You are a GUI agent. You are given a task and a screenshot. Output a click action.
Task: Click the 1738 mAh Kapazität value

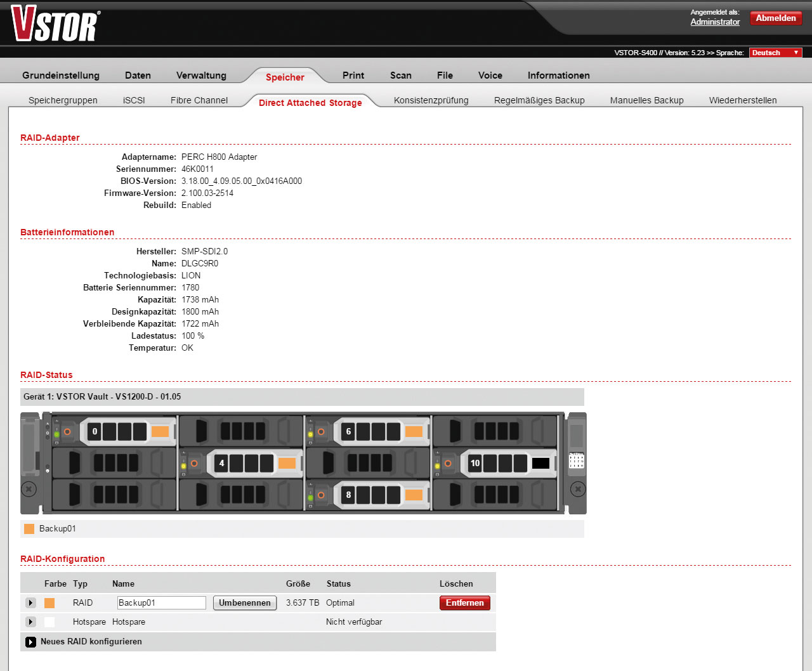(200, 299)
